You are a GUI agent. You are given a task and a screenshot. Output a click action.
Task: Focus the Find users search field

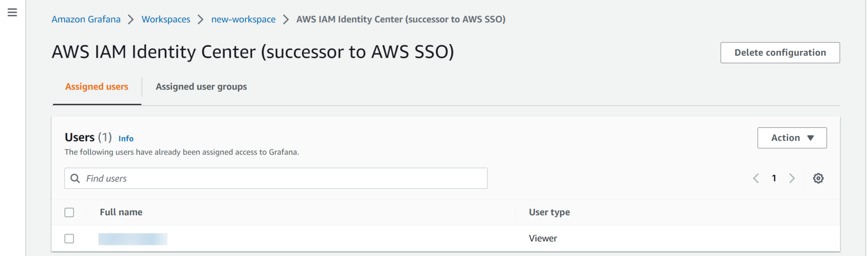[284, 178]
